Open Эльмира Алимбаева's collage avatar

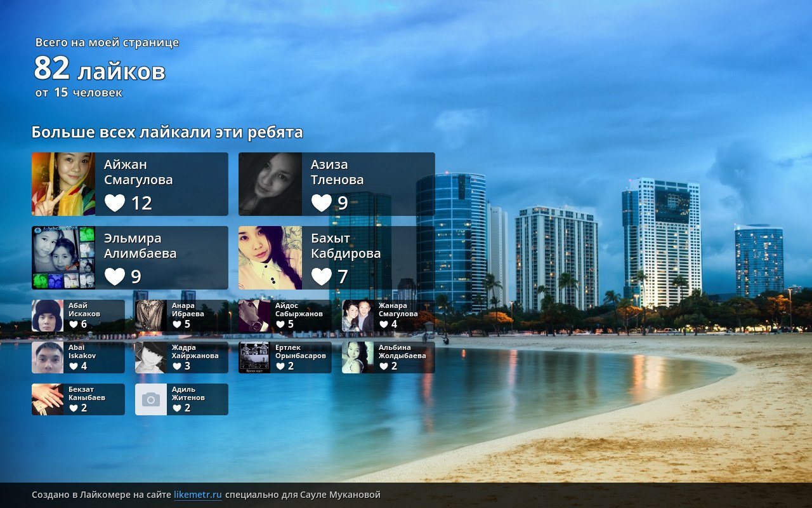click(x=63, y=258)
